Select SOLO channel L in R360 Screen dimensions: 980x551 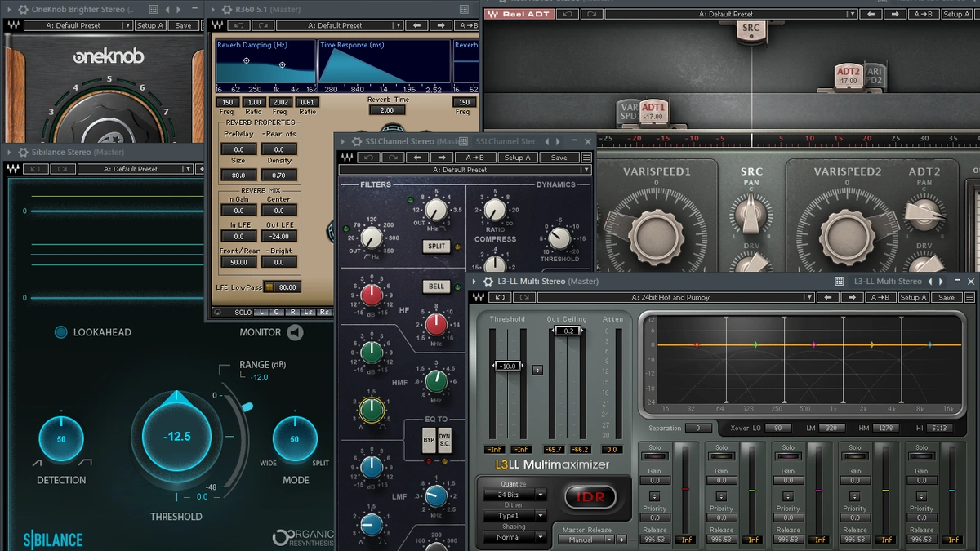pyautogui.click(x=261, y=313)
